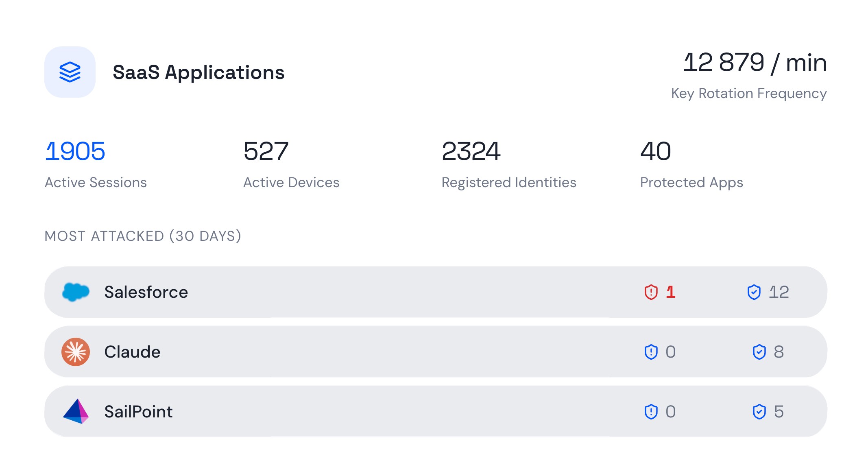Click the blue check shield on Salesforce row
This screenshot has width=868, height=476.
(754, 292)
